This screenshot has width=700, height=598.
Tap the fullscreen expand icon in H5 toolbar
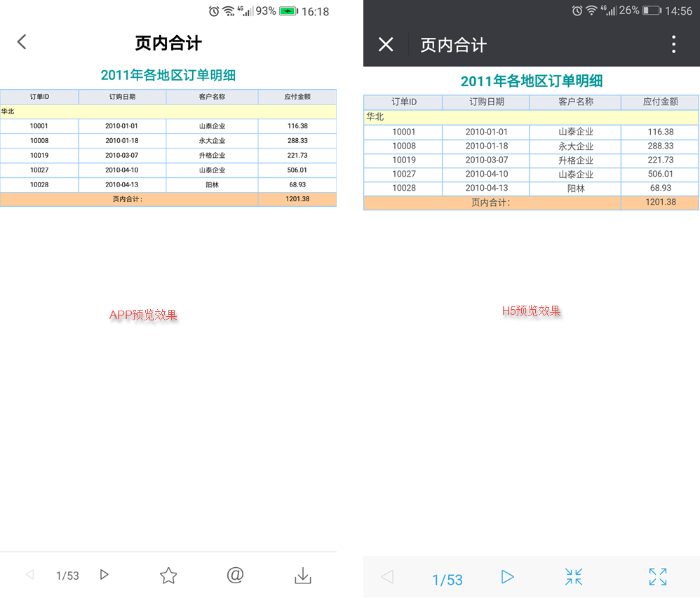[658, 576]
